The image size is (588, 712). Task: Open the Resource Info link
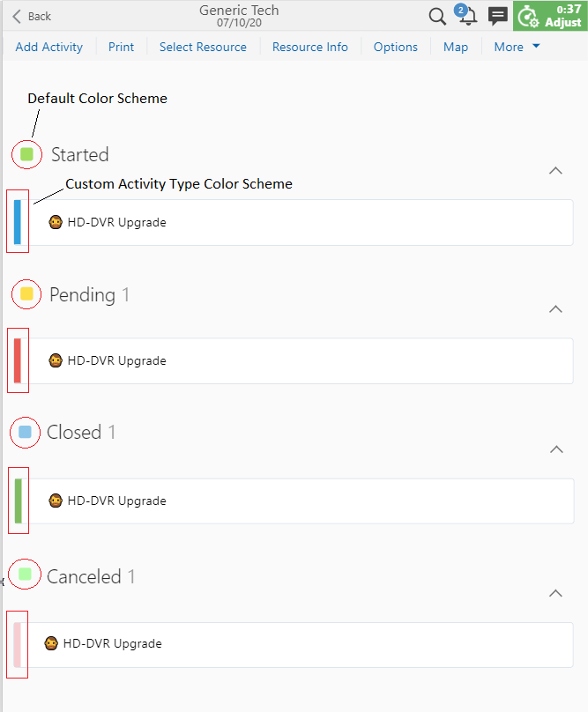310,47
